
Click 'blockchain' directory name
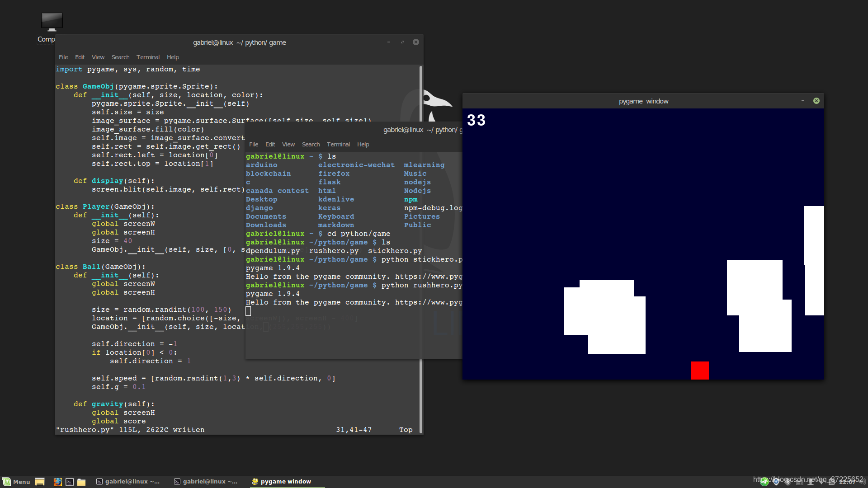(269, 174)
